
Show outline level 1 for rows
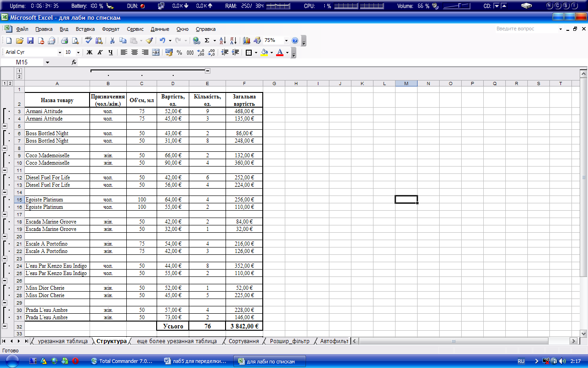tap(5, 83)
